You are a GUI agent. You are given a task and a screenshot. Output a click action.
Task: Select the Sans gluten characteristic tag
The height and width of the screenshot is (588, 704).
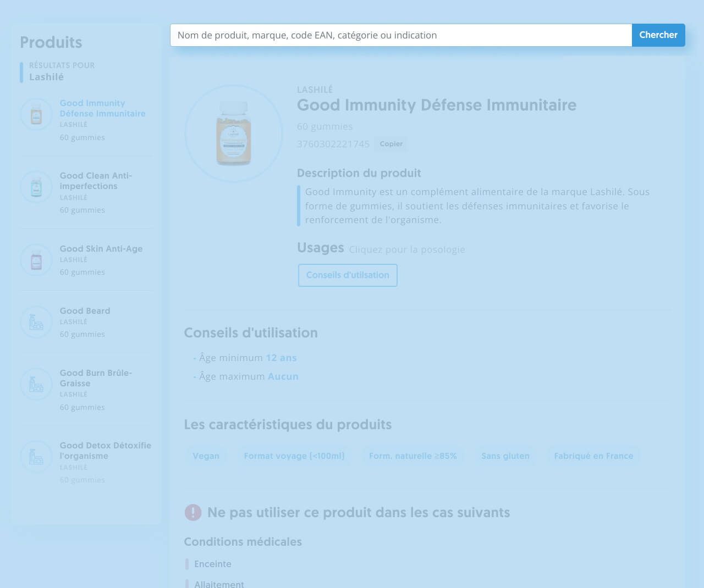point(505,456)
